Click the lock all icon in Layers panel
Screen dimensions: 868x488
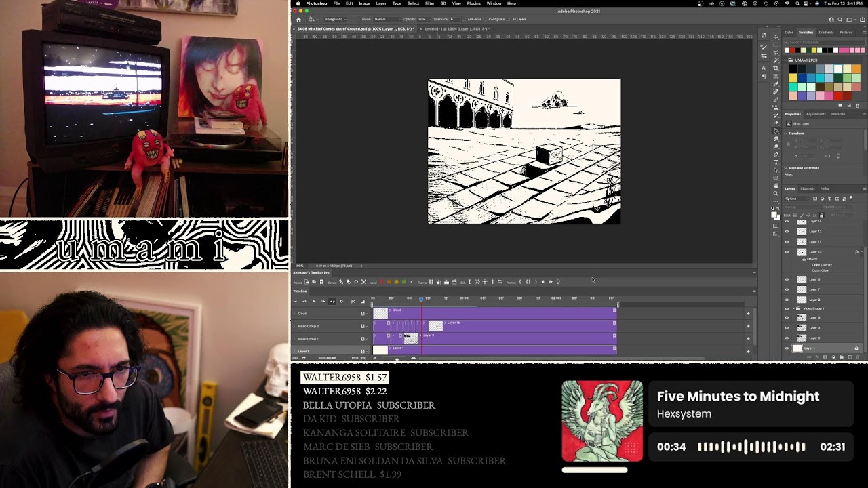[821, 215]
